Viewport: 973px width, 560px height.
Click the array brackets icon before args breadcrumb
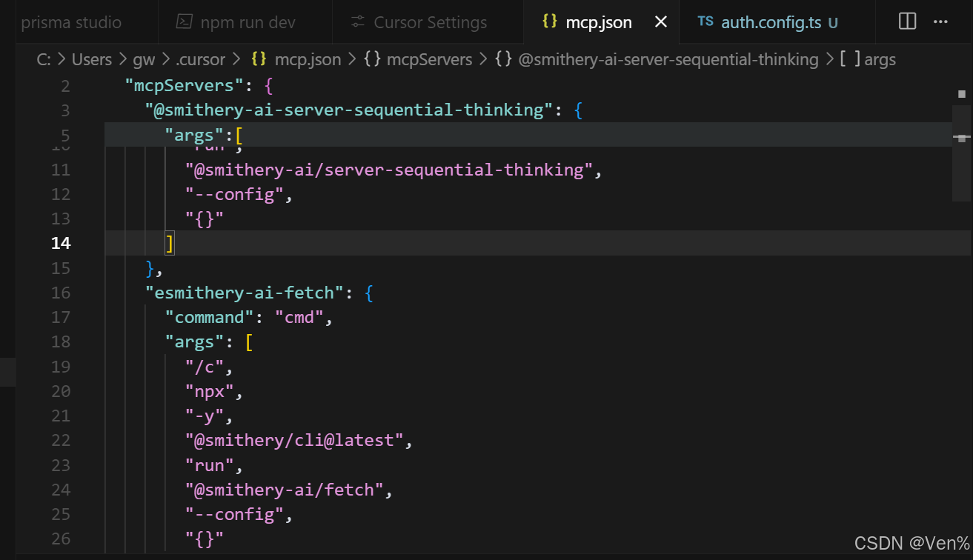850,59
